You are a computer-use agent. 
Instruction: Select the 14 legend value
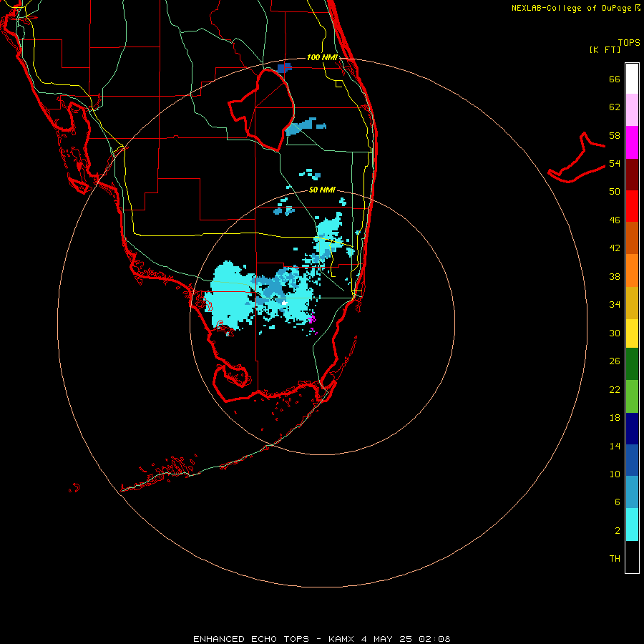pos(615,446)
